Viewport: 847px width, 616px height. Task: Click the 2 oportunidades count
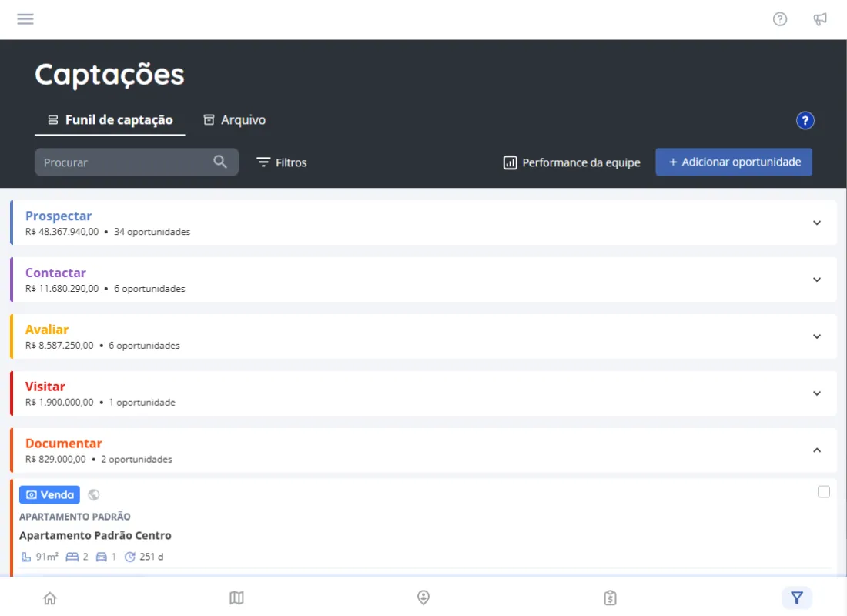[136, 459]
